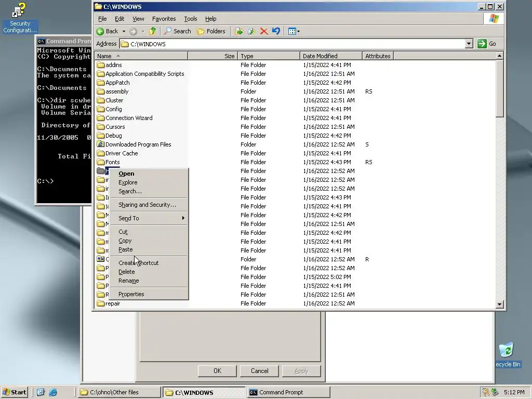532x399 pixels.
Task: Choose Open in the context menu
Action: tap(149, 174)
